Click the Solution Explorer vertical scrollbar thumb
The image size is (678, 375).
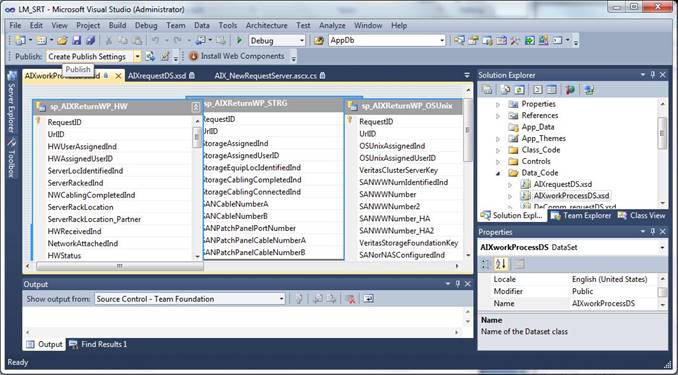662,133
